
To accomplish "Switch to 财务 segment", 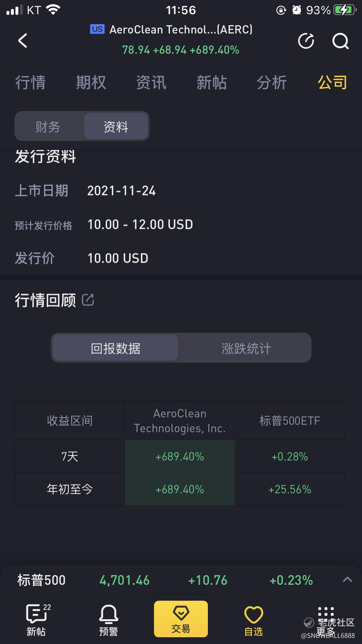I will click(48, 126).
